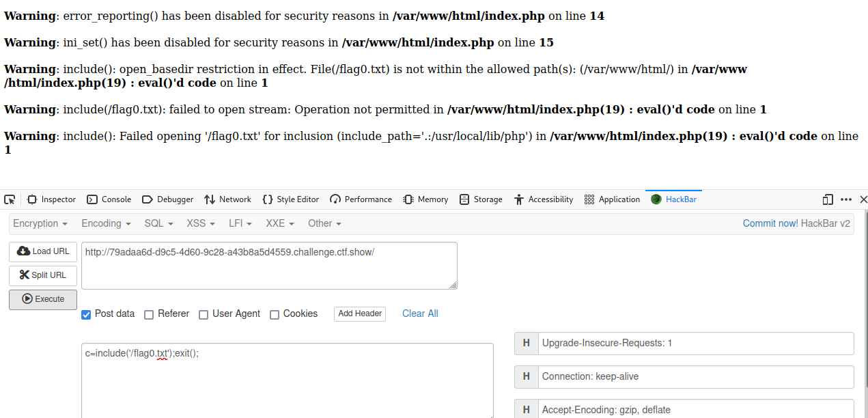Open the SQL dropdown menu

click(x=158, y=223)
